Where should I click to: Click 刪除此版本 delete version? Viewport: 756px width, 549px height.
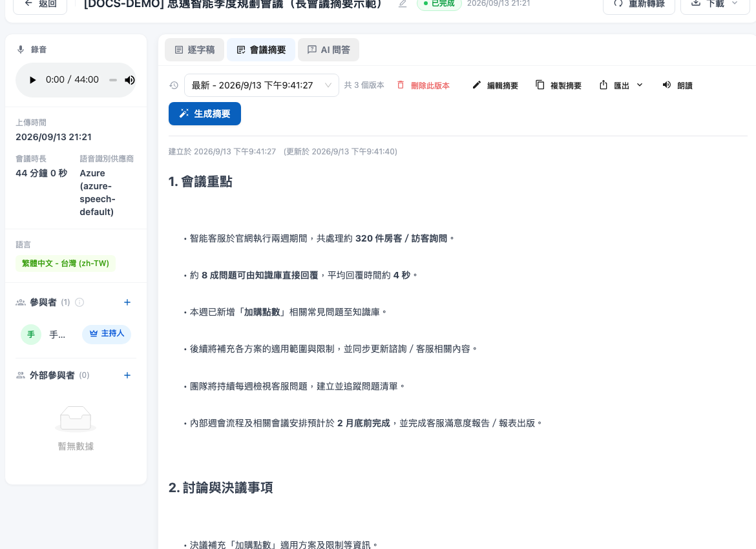(423, 85)
